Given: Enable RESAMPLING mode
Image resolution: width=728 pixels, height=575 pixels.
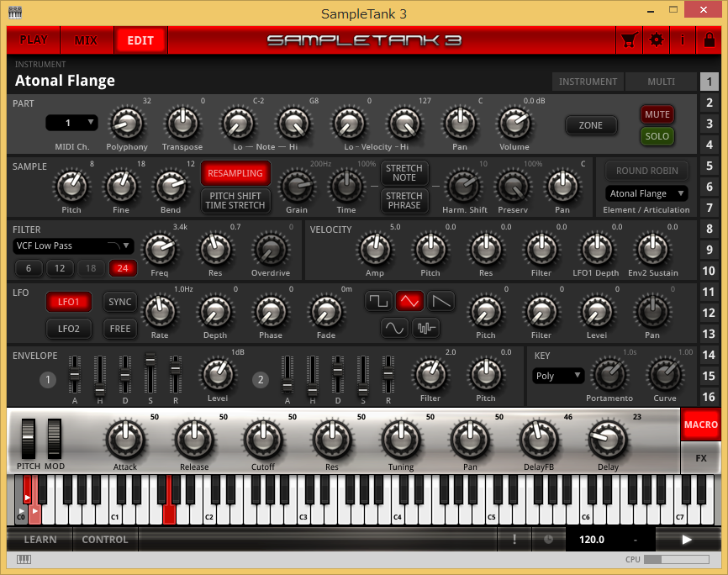Looking at the screenshot, I should (235, 173).
